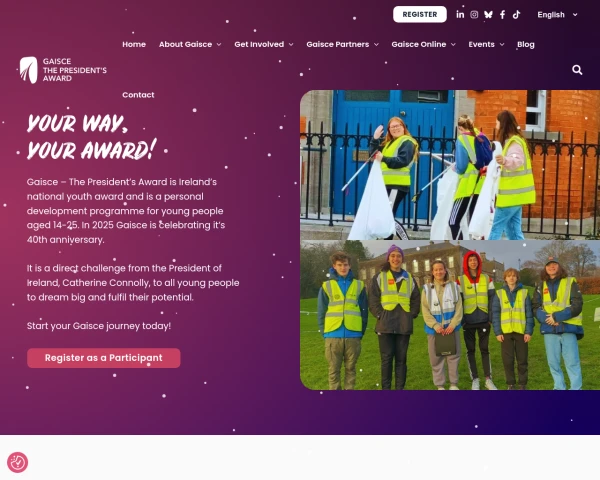Go to the Home page
The width and height of the screenshot is (600, 480).
tap(134, 44)
